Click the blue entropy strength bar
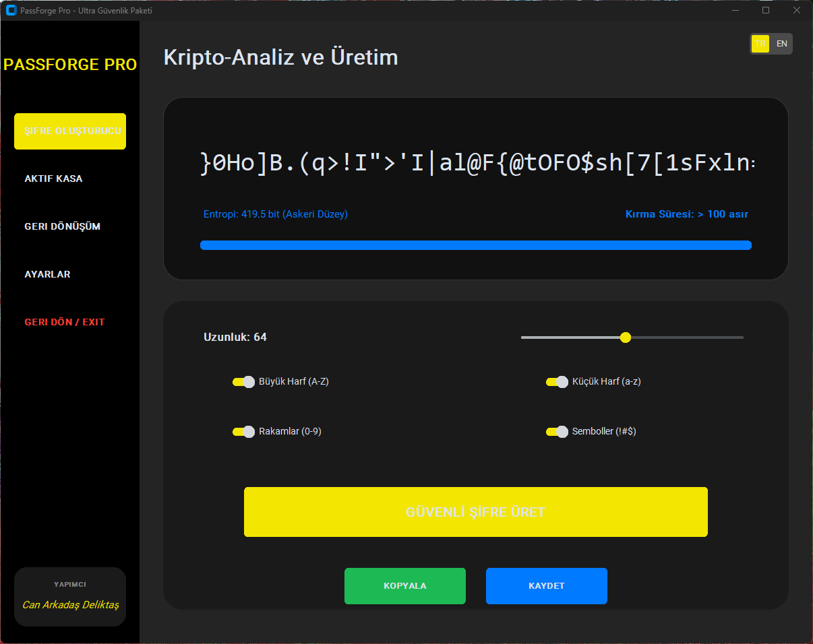813x644 pixels. click(x=475, y=245)
